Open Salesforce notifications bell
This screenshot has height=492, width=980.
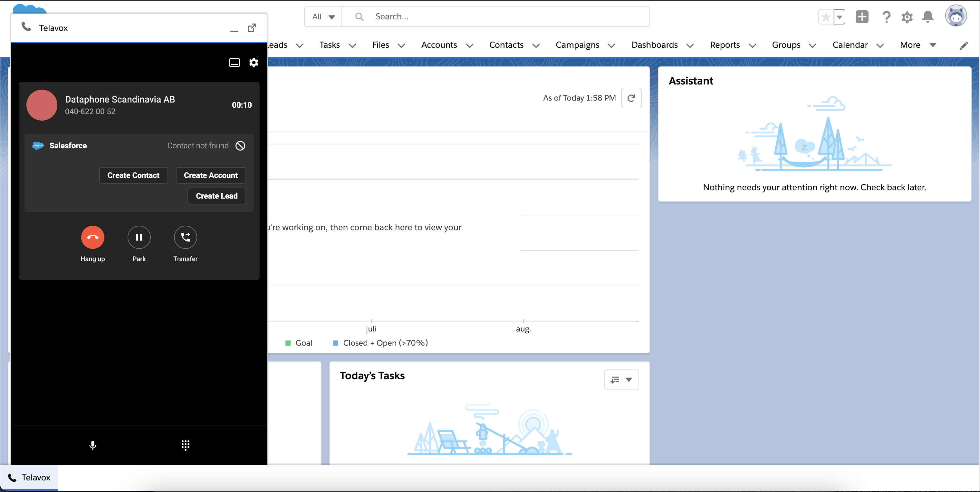[x=927, y=17]
